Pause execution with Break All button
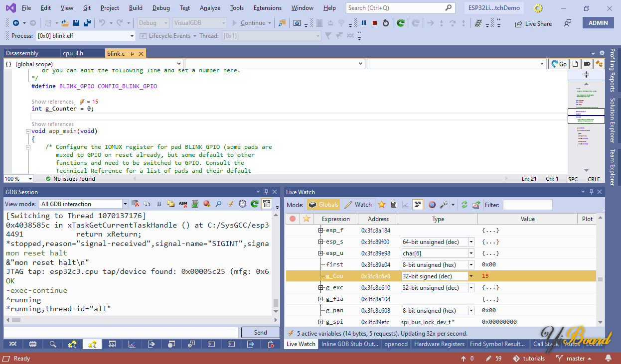This screenshot has width=621, height=364. [x=364, y=23]
